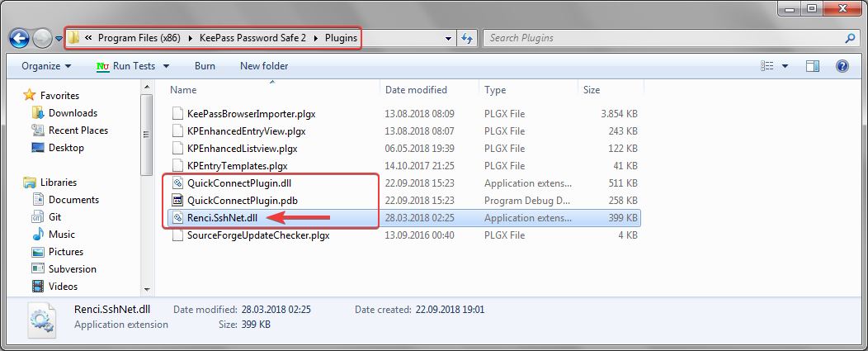Click Burn in the toolbar
The width and height of the screenshot is (868, 351).
[205, 66]
